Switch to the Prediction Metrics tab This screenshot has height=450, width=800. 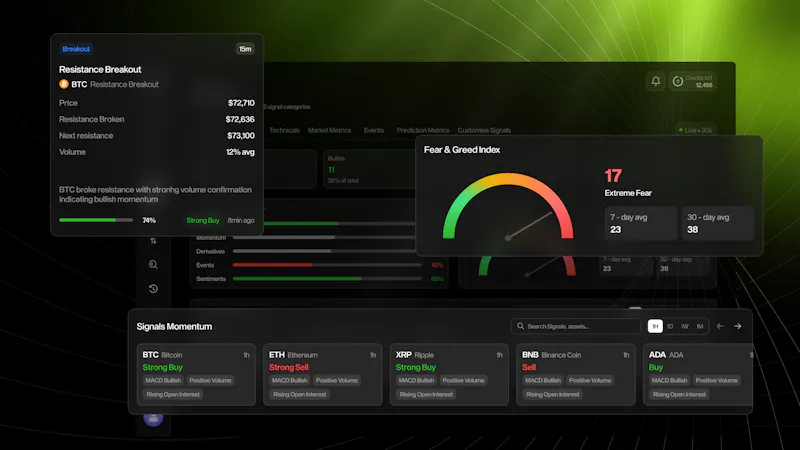click(x=423, y=130)
